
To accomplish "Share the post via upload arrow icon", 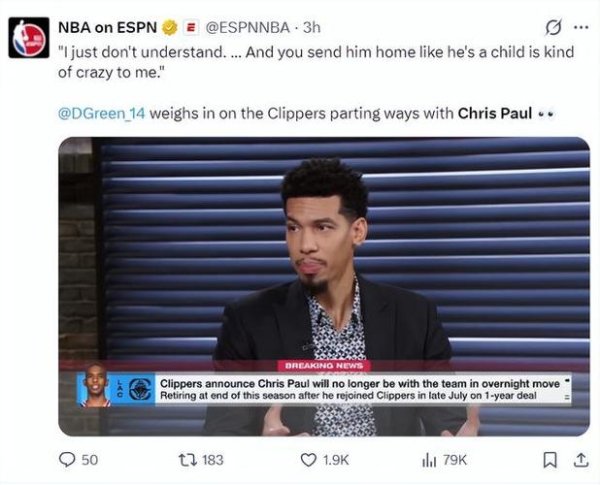I will [x=580, y=460].
